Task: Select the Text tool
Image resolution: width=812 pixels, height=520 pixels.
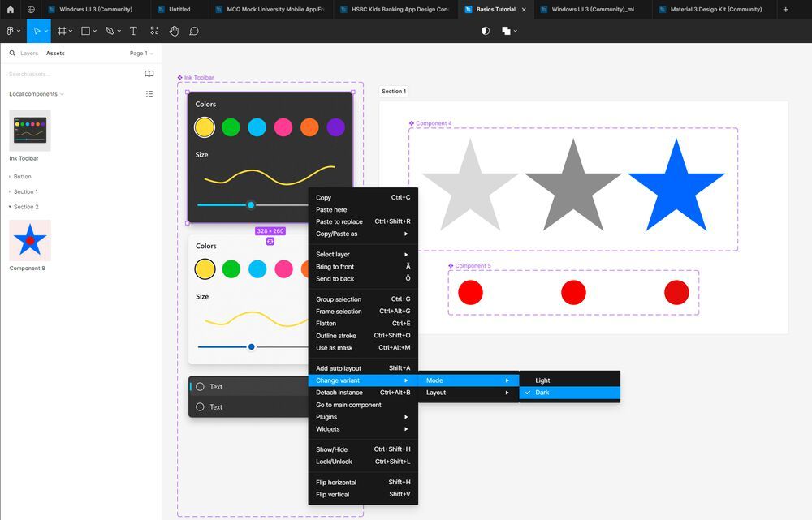Action: (x=133, y=31)
